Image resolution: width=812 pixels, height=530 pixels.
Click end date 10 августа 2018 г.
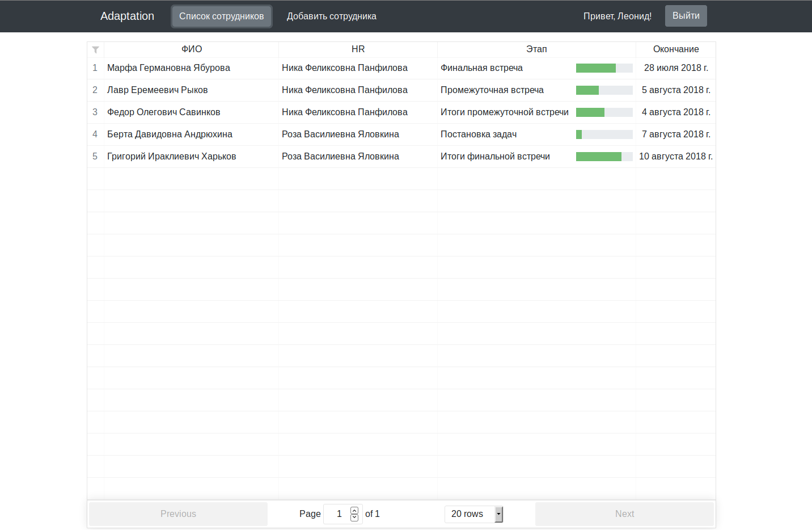pyautogui.click(x=676, y=157)
